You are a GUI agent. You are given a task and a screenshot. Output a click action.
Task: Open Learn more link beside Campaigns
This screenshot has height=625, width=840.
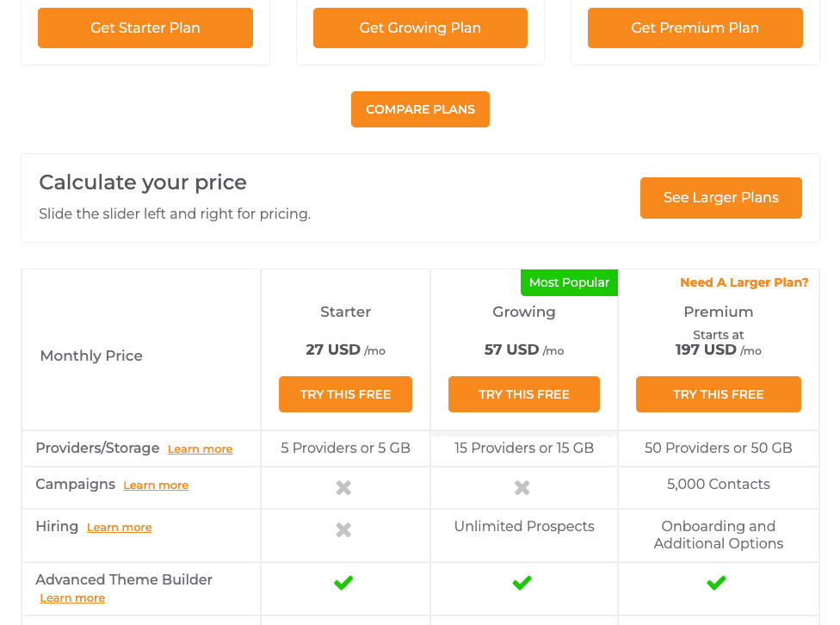pyautogui.click(x=156, y=486)
